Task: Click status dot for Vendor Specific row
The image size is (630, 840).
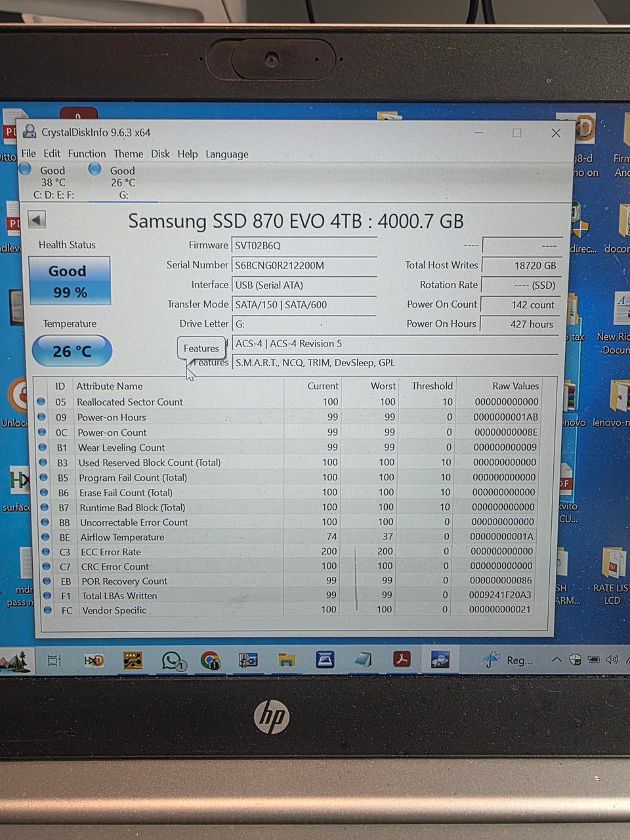Action: tap(48, 610)
